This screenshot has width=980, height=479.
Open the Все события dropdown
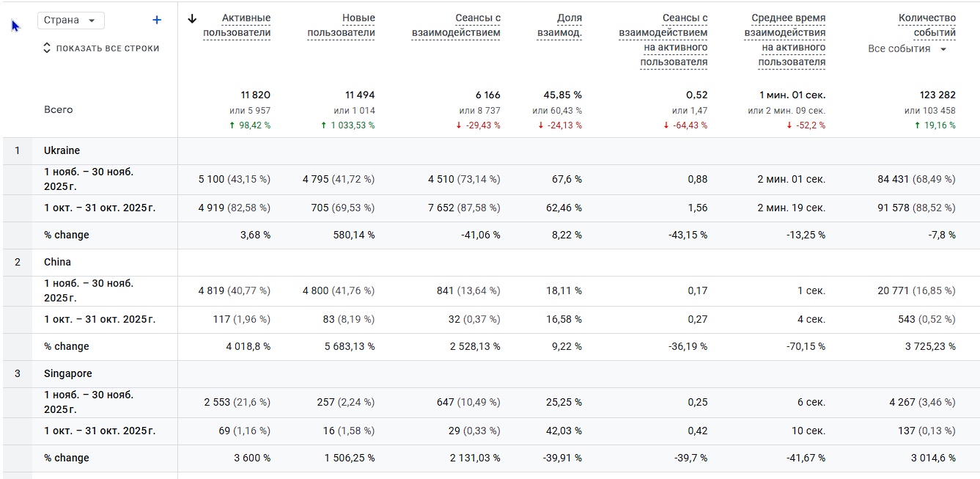(907, 49)
